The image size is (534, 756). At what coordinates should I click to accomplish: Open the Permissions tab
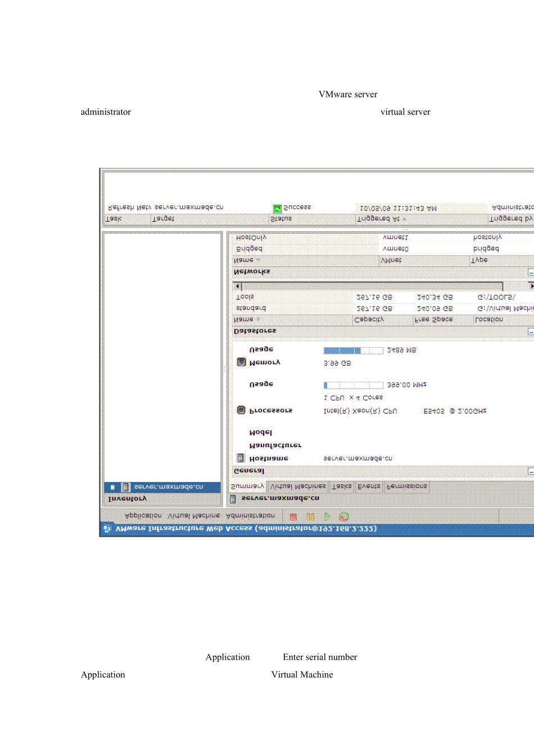point(406,487)
